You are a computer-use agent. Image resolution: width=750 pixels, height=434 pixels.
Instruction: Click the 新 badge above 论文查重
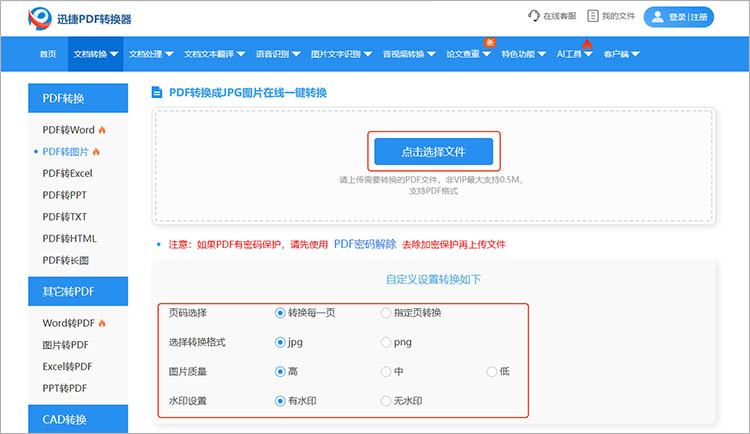click(489, 43)
